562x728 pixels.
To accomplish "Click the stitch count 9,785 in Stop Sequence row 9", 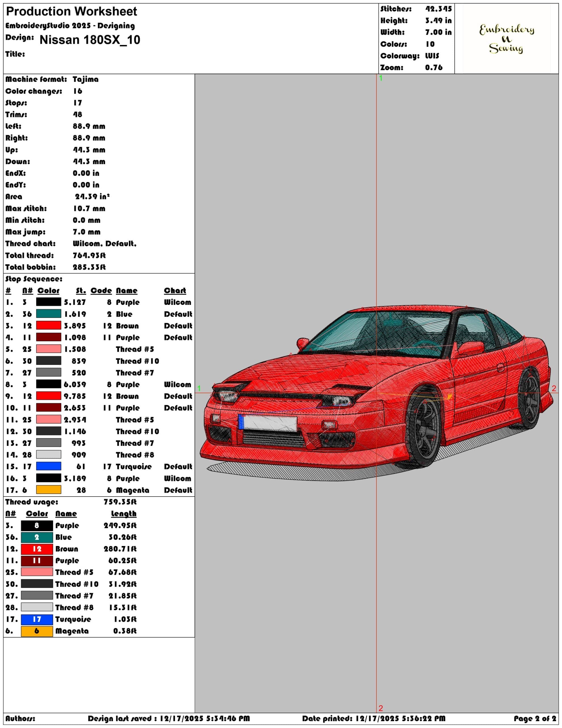I will (x=75, y=396).
